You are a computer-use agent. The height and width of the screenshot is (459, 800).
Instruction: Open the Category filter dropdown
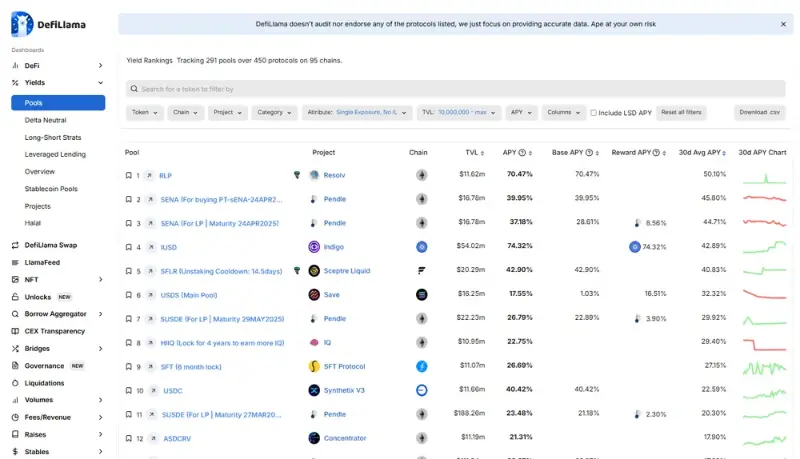[x=274, y=112]
